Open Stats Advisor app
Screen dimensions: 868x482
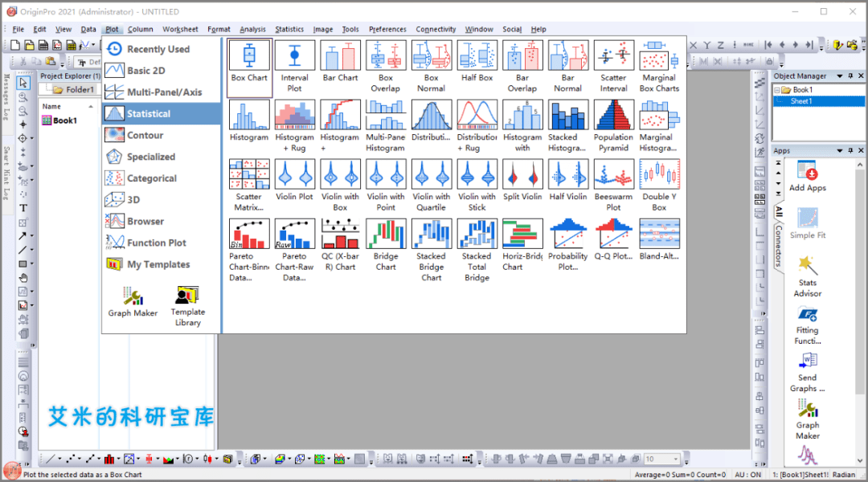(807, 276)
